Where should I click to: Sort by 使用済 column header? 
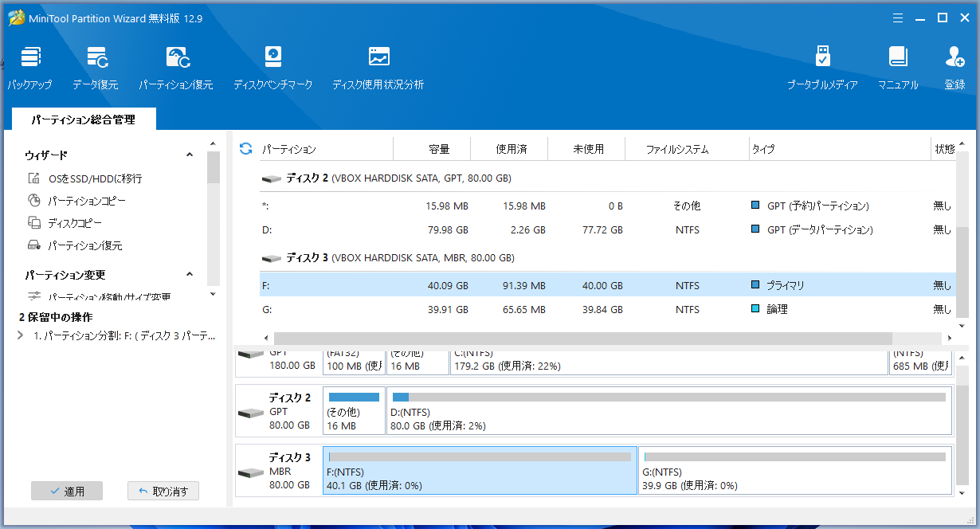click(511, 149)
